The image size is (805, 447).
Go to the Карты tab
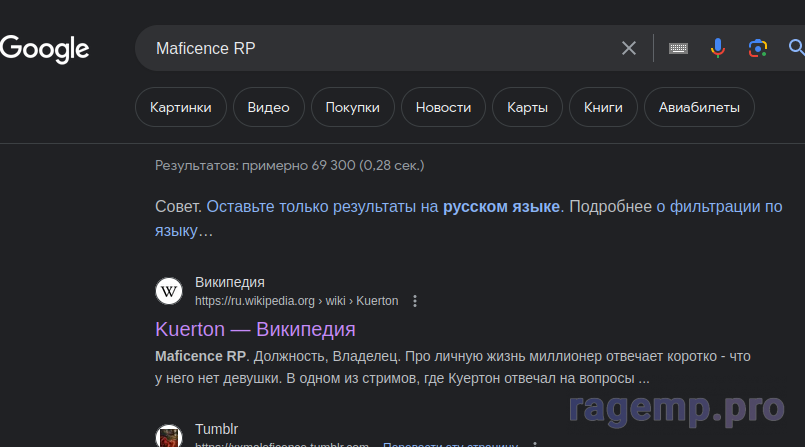[527, 108]
